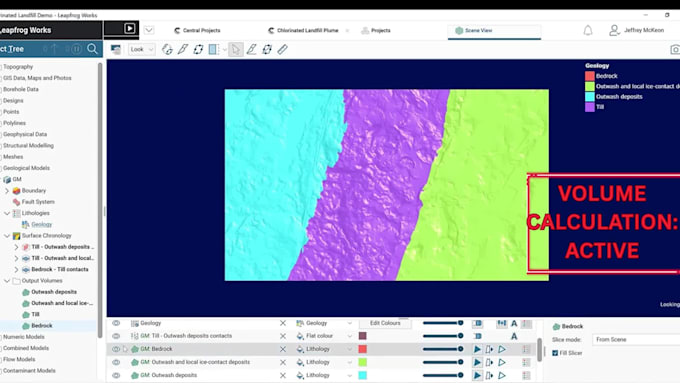The image size is (680, 383).
Task: Adjust the opacity slider on Geology row
Action: coord(443,323)
